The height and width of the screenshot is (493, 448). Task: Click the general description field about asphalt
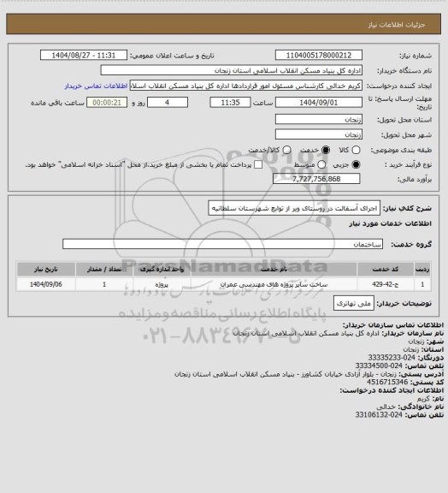294,208
